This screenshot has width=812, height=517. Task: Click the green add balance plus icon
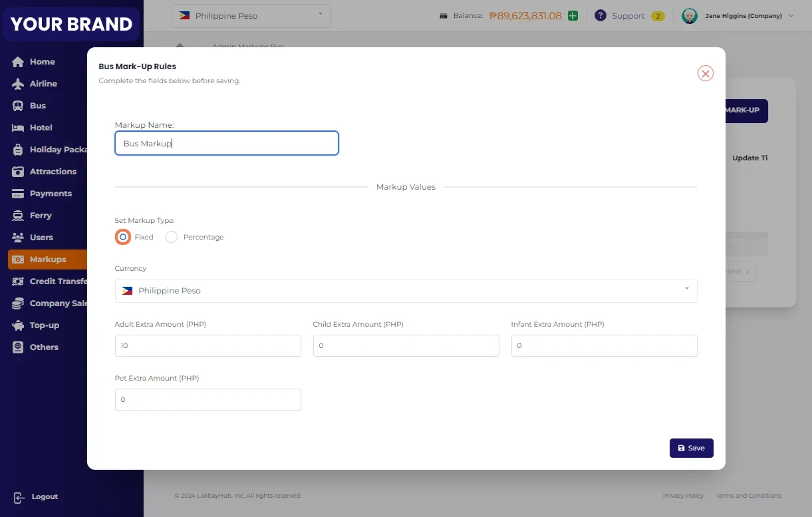coord(573,16)
